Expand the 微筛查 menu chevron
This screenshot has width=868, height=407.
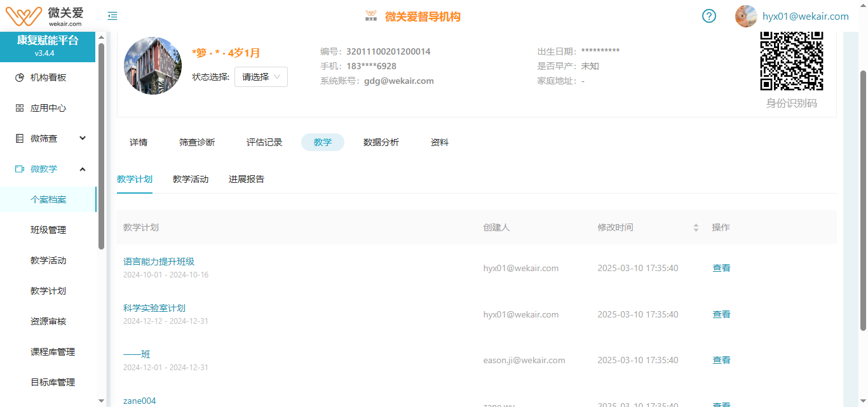coord(83,138)
